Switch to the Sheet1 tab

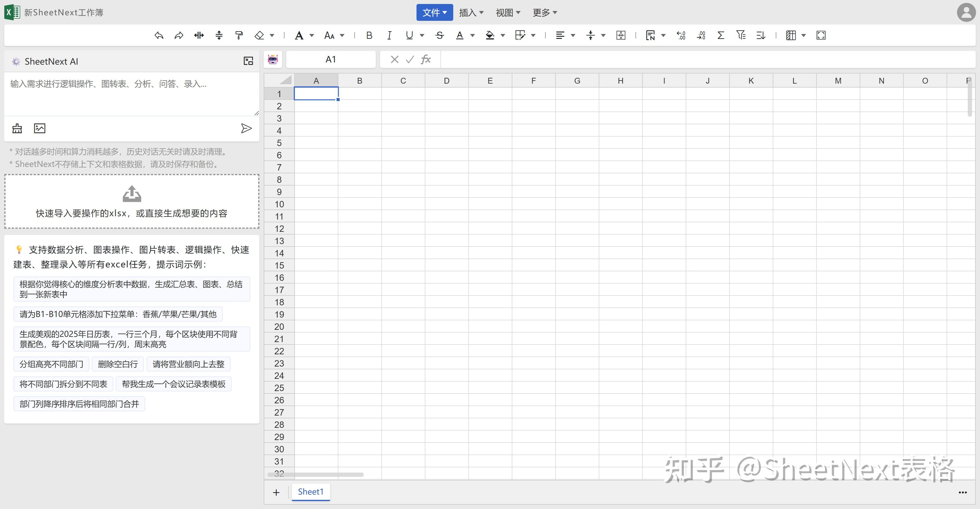[311, 492]
